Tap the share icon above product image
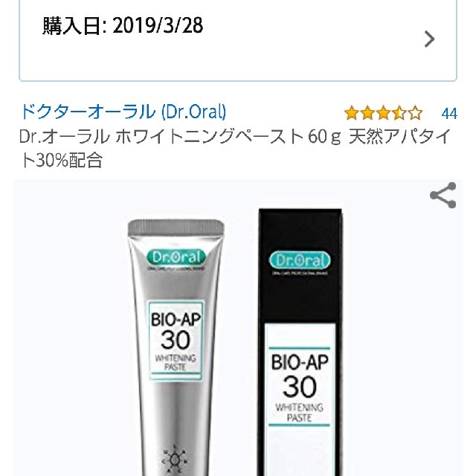Screen dimensions: 476x476 click(443, 195)
